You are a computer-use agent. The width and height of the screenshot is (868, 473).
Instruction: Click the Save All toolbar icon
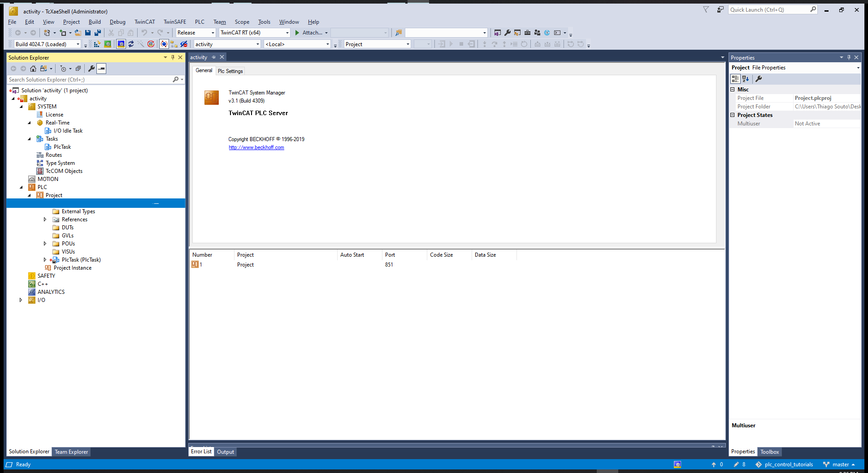coord(97,33)
